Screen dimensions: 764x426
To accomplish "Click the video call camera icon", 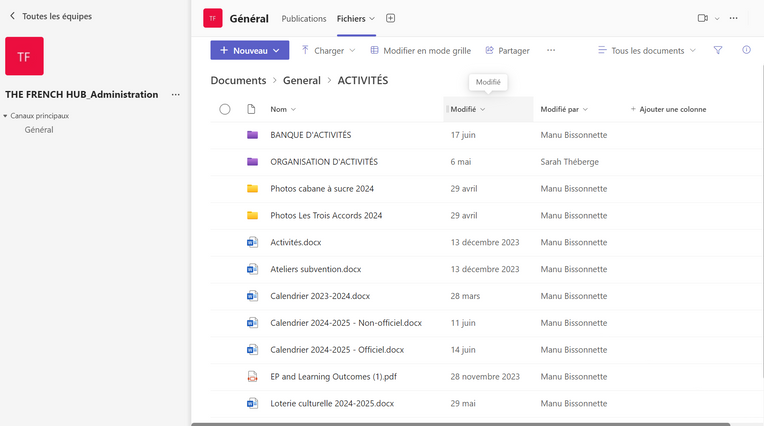I will pos(702,18).
